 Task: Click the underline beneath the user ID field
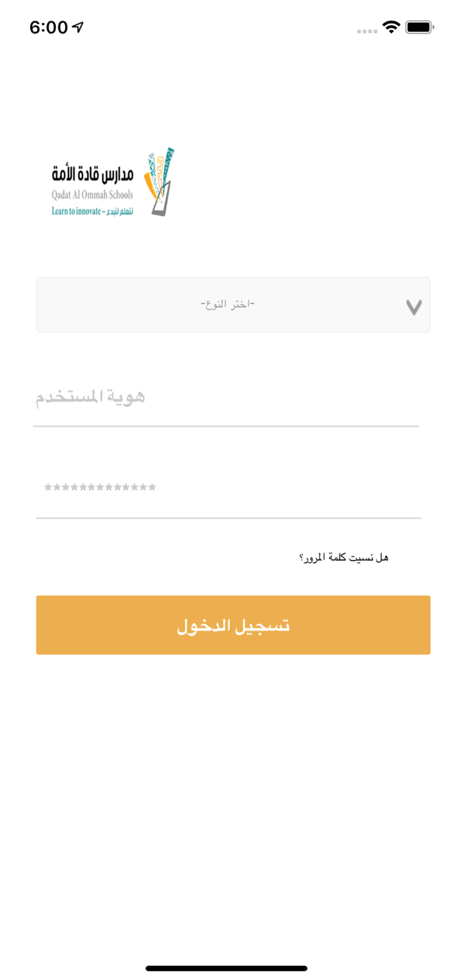pos(226,426)
